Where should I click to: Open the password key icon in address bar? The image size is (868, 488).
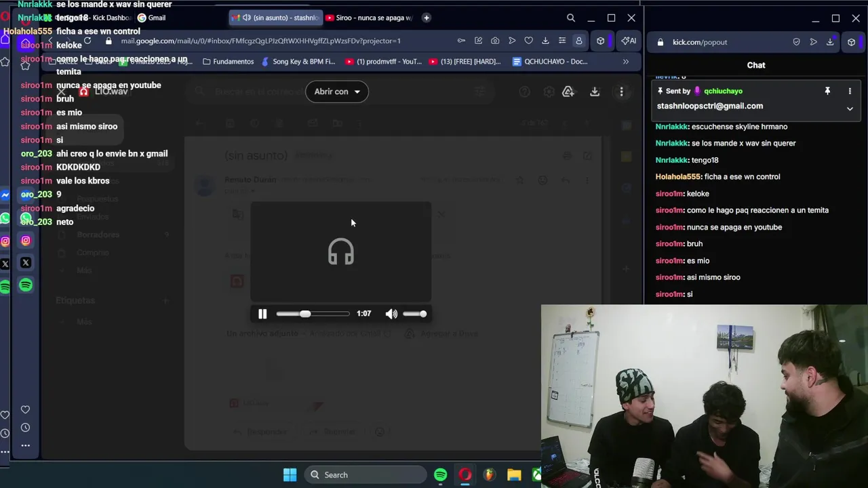tap(461, 41)
